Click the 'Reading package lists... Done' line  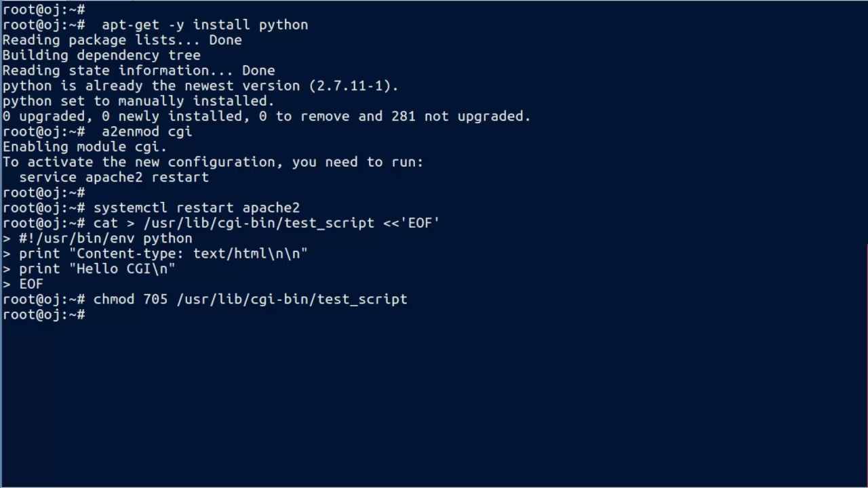click(122, 40)
